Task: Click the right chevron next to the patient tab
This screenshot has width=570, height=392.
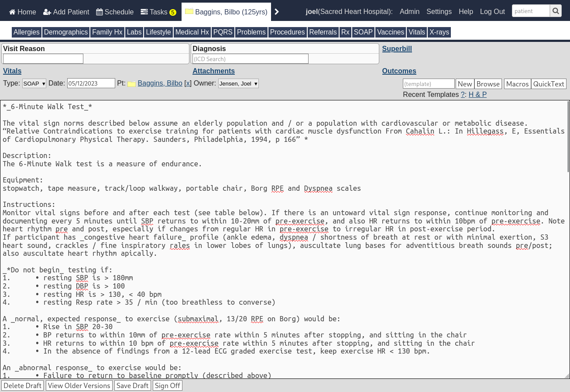Action: (277, 12)
